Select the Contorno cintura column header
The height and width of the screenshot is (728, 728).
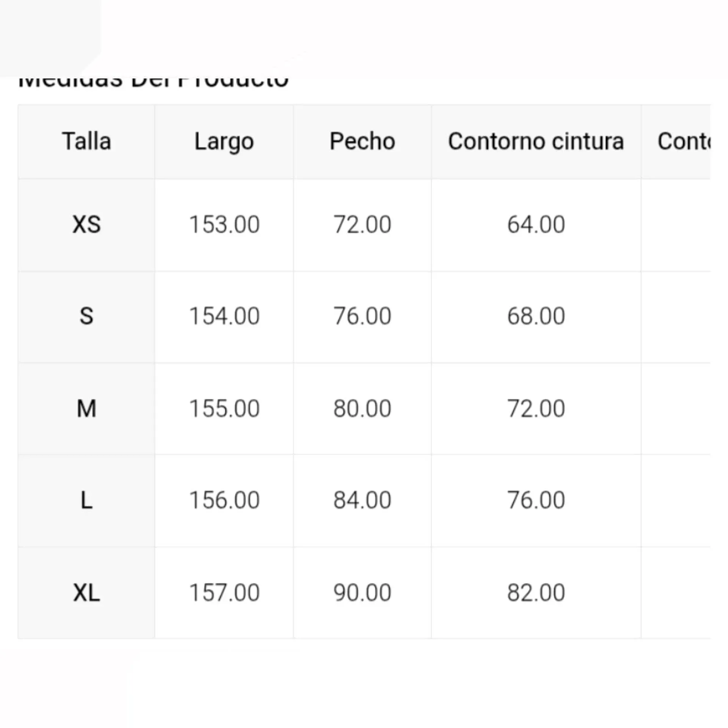click(536, 141)
